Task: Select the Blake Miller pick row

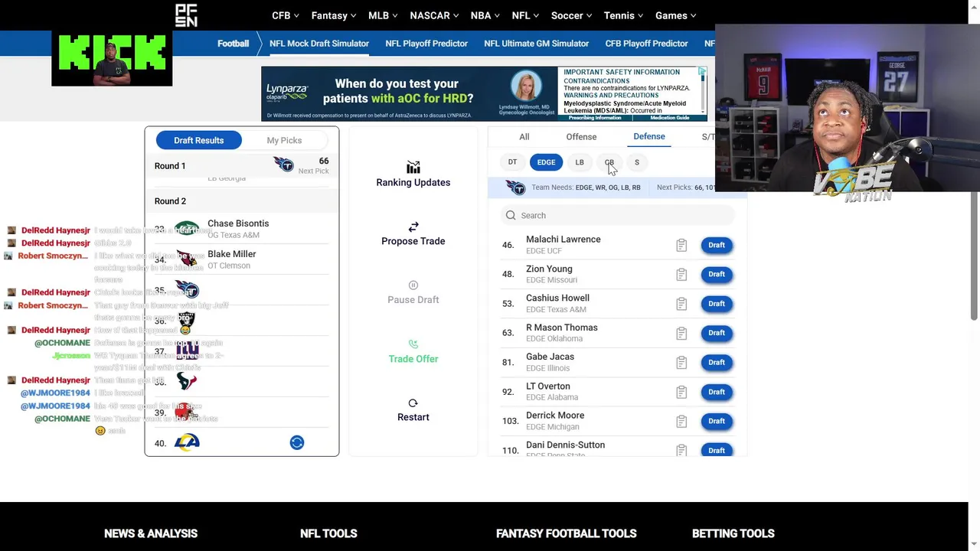Action: click(242, 259)
